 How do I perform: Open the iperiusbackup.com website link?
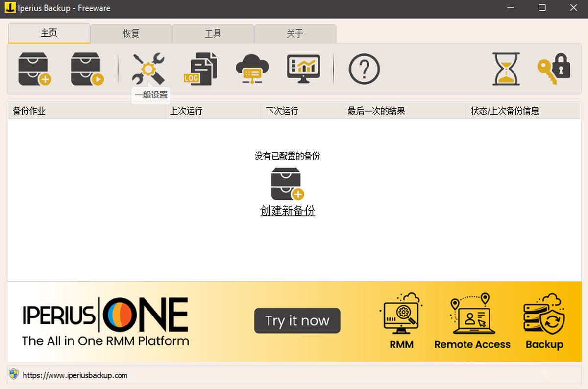pos(75,375)
